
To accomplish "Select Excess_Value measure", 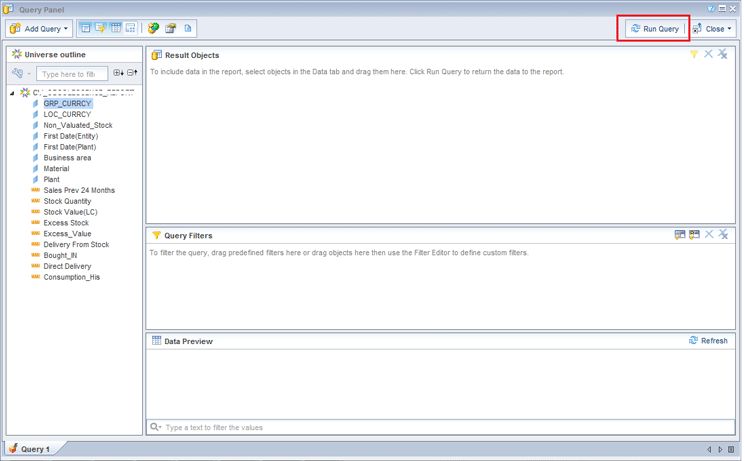I will pyautogui.click(x=67, y=234).
